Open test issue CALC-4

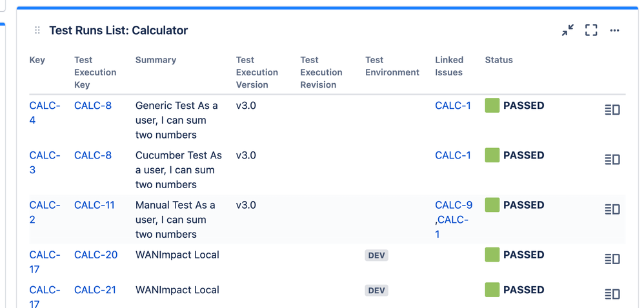tap(45, 113)
